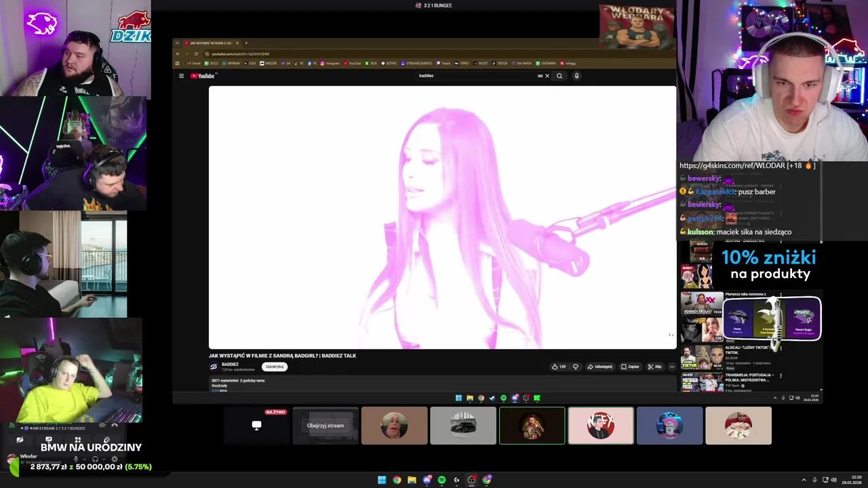
Task: Open the Twitch bookmark
Action: [443, 63]
